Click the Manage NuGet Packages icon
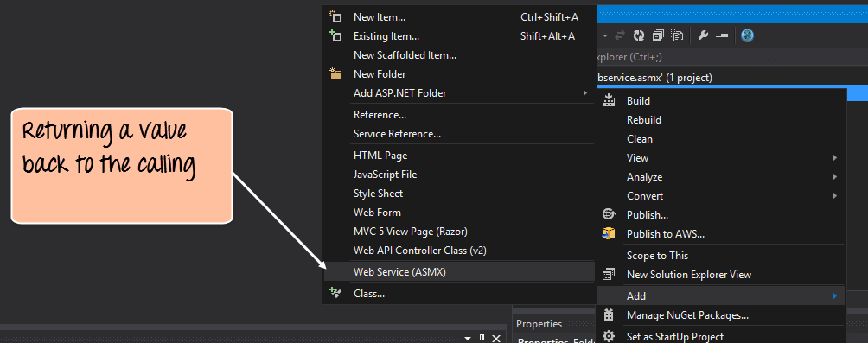 click(x=609, y=314)
